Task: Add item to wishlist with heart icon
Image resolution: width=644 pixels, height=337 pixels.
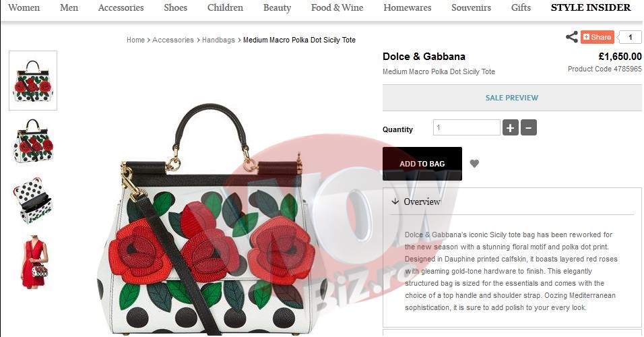Action: (x=474, y=164)
